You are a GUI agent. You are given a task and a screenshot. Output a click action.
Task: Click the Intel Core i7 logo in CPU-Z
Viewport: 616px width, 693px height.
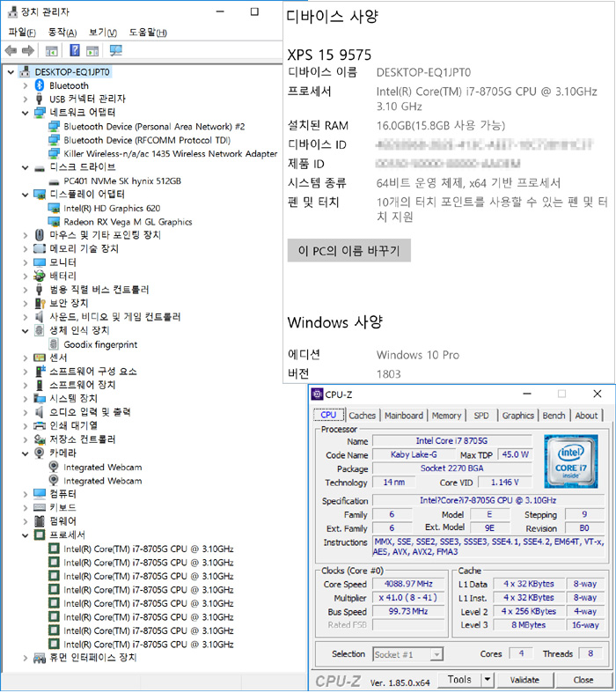click(x=570, y=461)
